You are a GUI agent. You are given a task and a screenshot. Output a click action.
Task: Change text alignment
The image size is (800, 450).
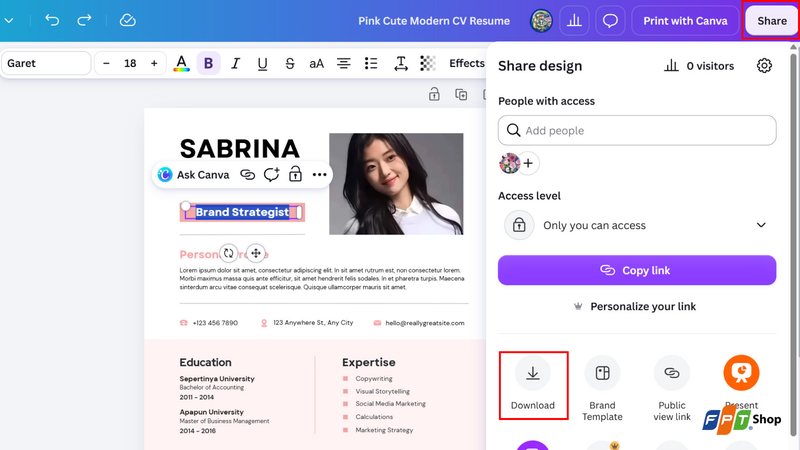pyautogui.click(x=343, y=63)
